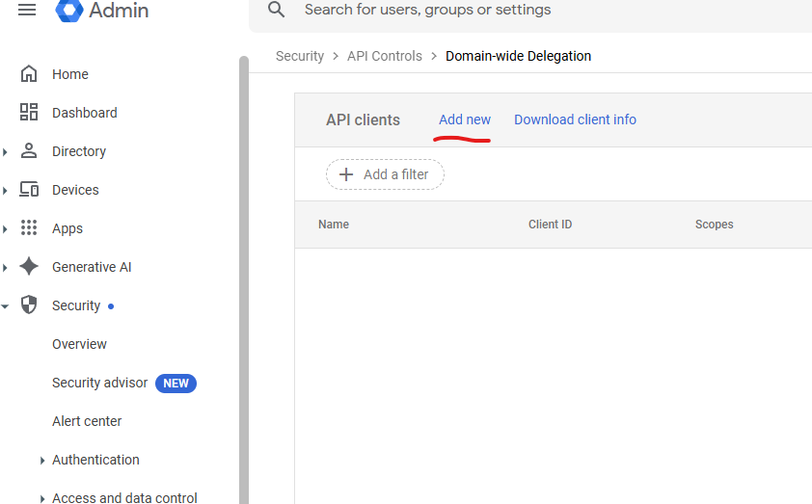Image resolution: width=812 pixels, height=504 pixels.
Task: Click the Directory person icon
Action: [29, 151]
